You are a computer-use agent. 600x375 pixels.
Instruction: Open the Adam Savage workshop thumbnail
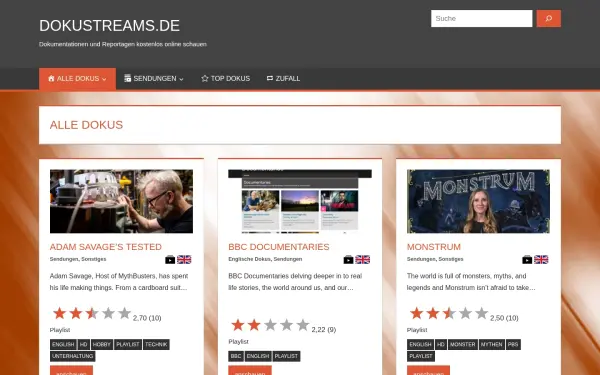[121, 201]
